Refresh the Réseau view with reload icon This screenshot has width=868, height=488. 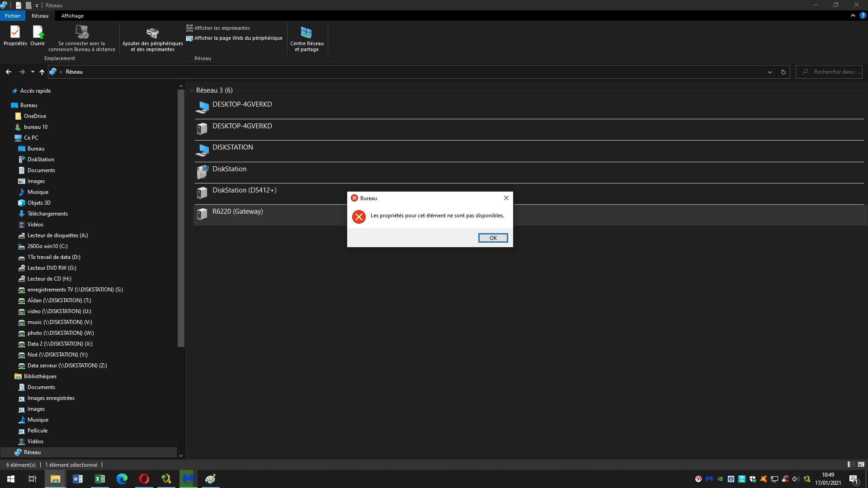coord(783,72)
